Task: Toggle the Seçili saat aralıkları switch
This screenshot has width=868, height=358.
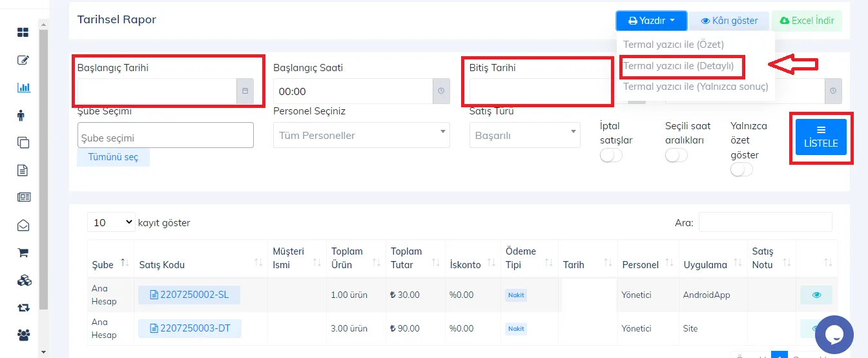Action: (x=676, y=155)
